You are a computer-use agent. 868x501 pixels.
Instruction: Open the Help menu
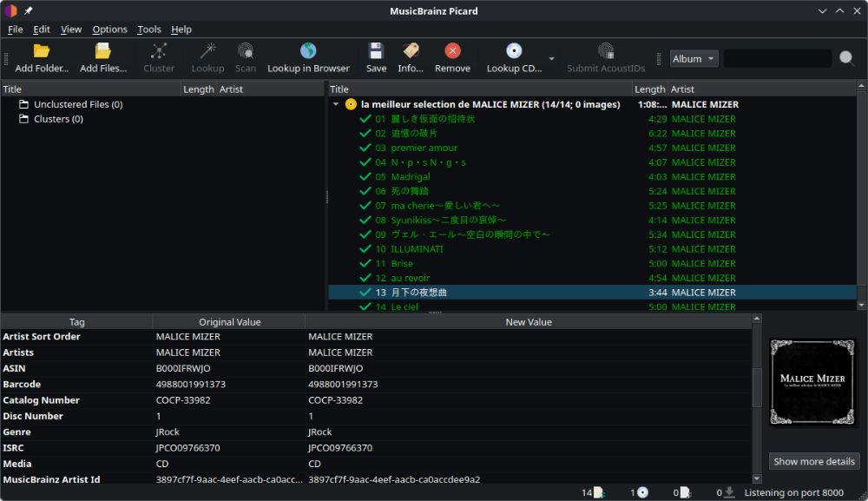[181, 30]
